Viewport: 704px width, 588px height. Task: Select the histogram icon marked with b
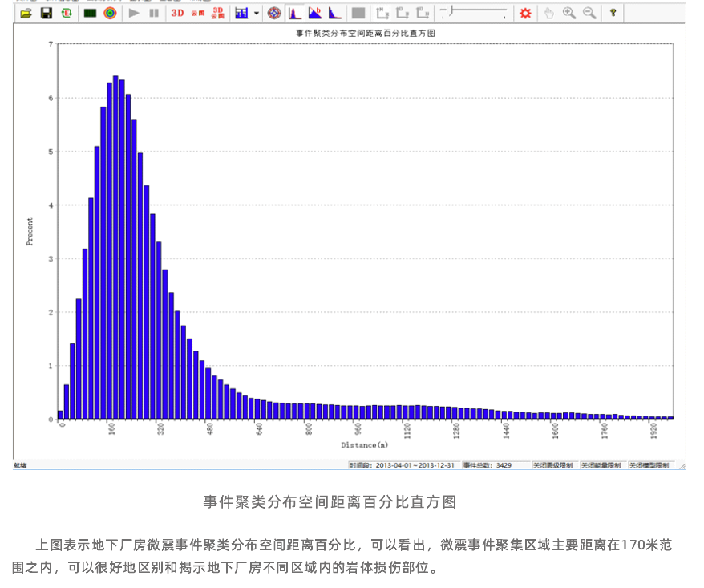click(315, 14)
